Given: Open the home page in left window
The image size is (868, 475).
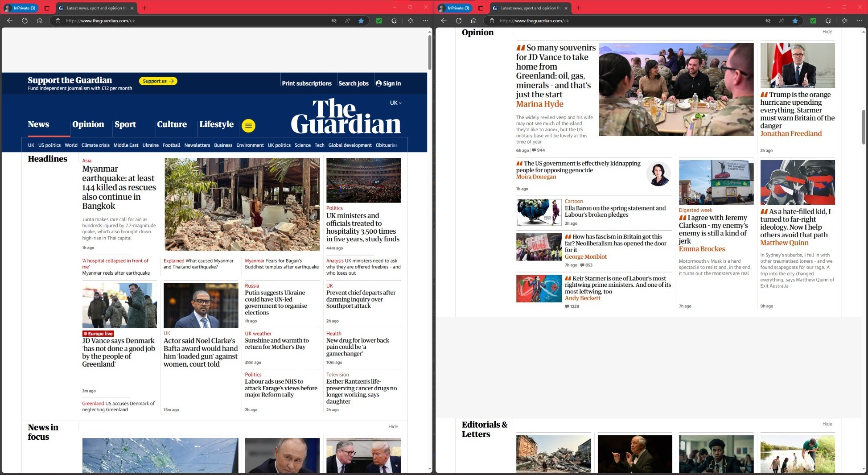Looking at the screenshot, I should pos(40,21).
